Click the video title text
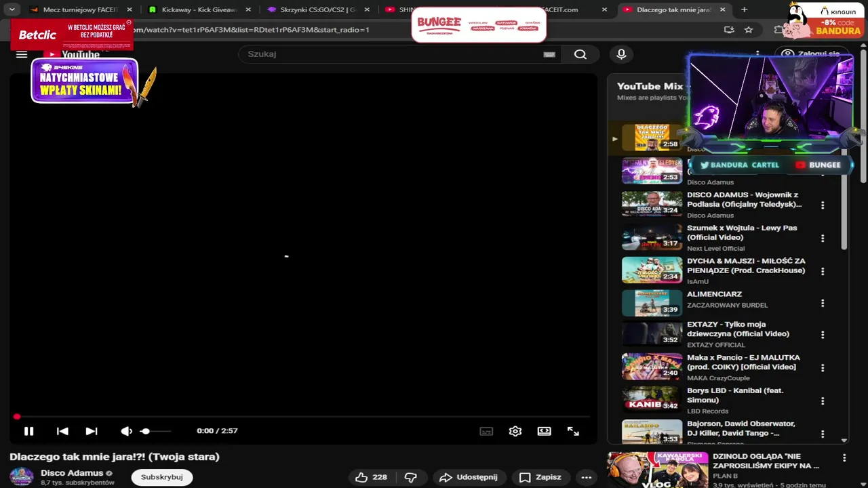 [115, 457]
